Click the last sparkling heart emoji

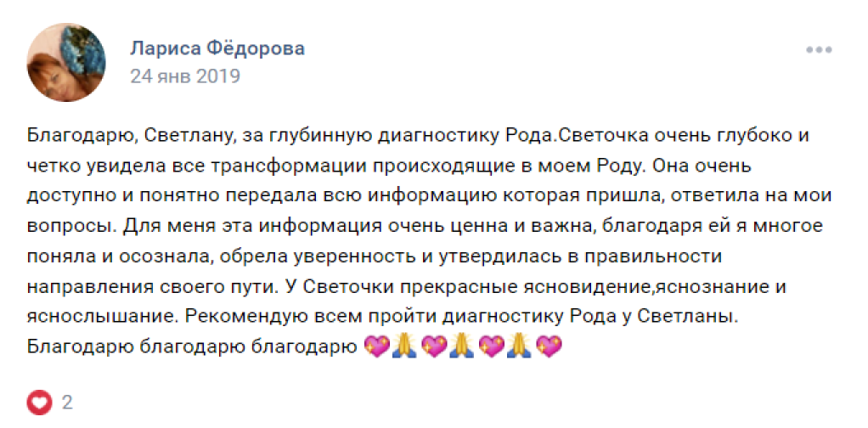pos(550,346)
